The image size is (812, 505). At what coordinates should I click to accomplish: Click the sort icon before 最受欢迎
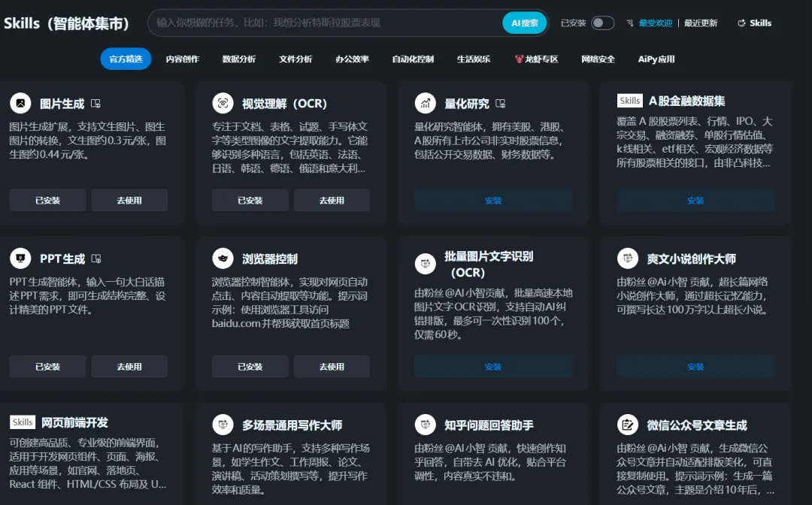click(630, 23)
